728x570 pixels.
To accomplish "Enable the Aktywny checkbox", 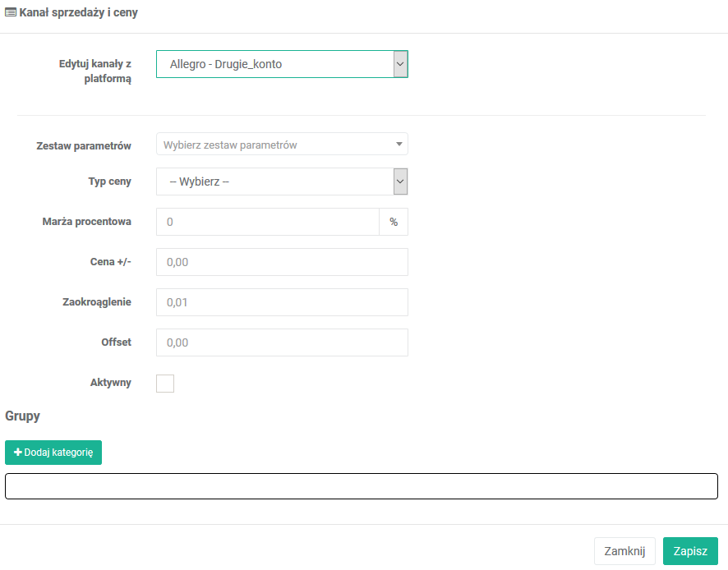I will click(165, 383).
